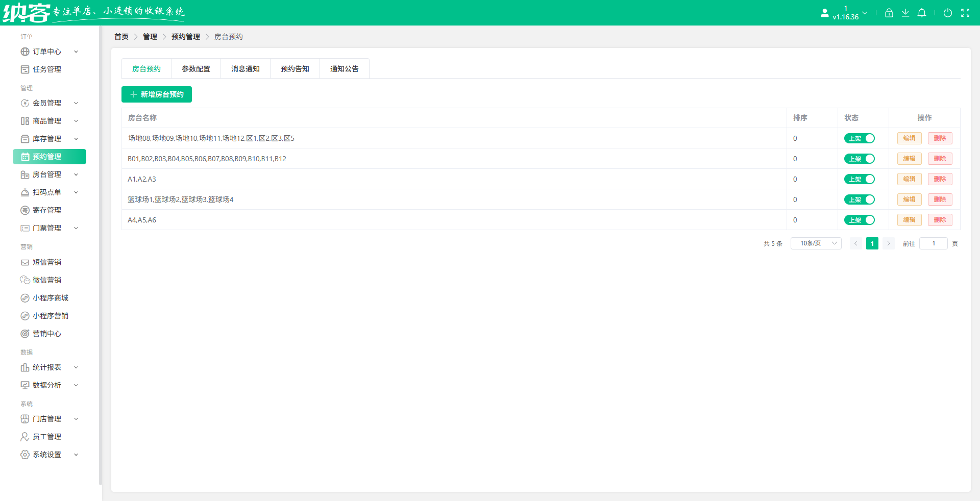
Task: Click 预约管理 in the breadcrumb
Action: pos(186,37)
